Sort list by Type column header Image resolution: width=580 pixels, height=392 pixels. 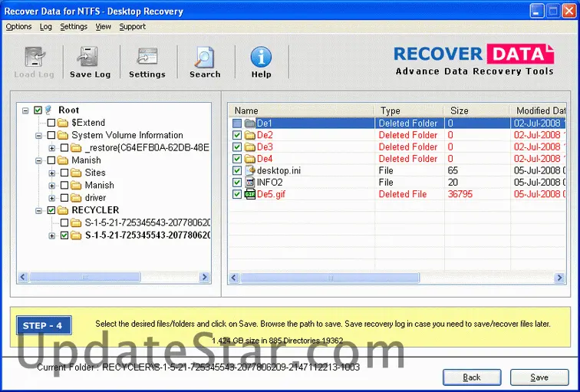point(409,110)
